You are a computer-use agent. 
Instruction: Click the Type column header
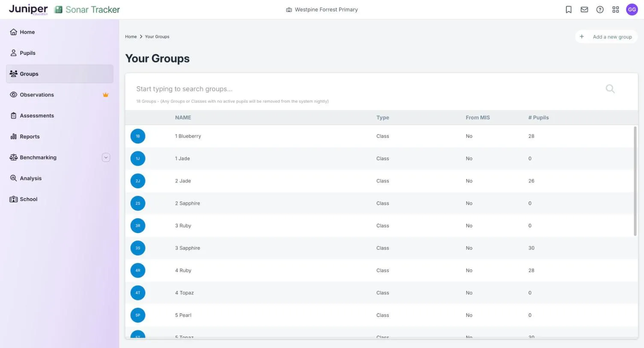[382, 117]
